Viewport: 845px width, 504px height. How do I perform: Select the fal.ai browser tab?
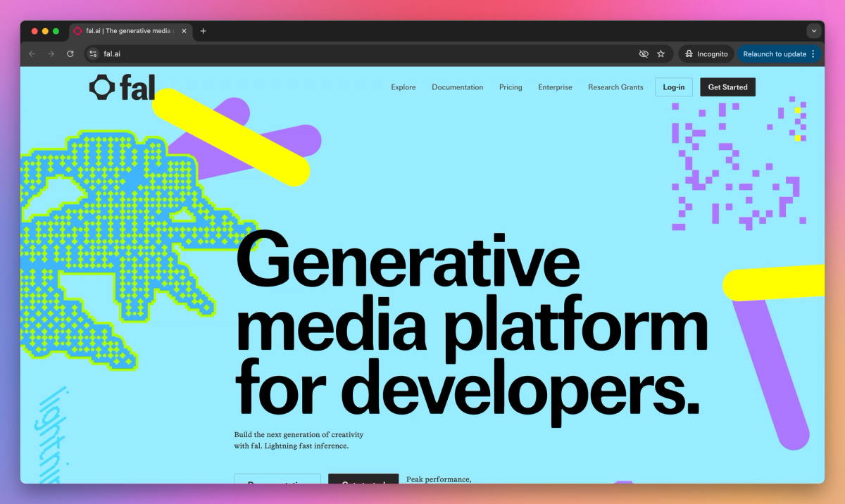(131, 31)
